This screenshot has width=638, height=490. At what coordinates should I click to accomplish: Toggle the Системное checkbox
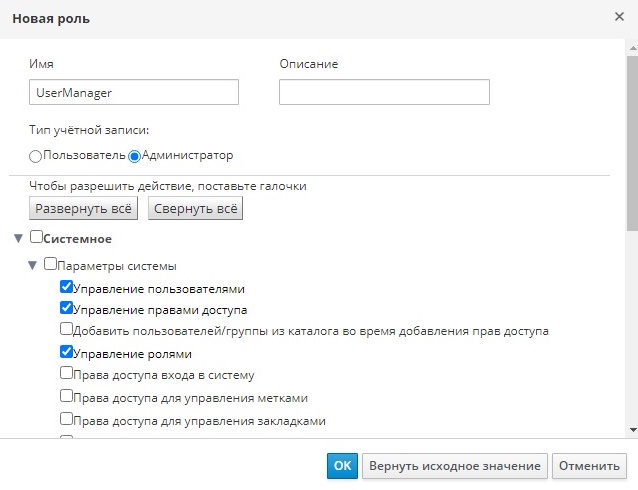pyautogui.click(x=37, y=238)
